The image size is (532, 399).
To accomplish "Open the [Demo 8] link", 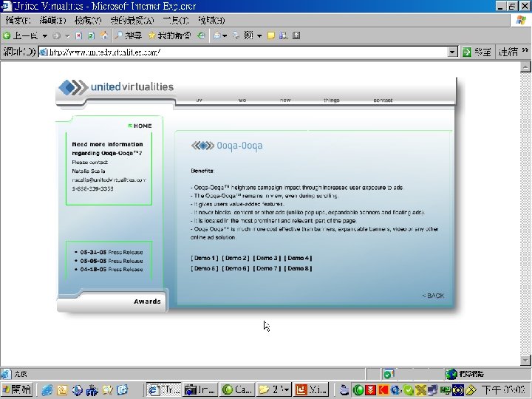I will click(298, 268).
